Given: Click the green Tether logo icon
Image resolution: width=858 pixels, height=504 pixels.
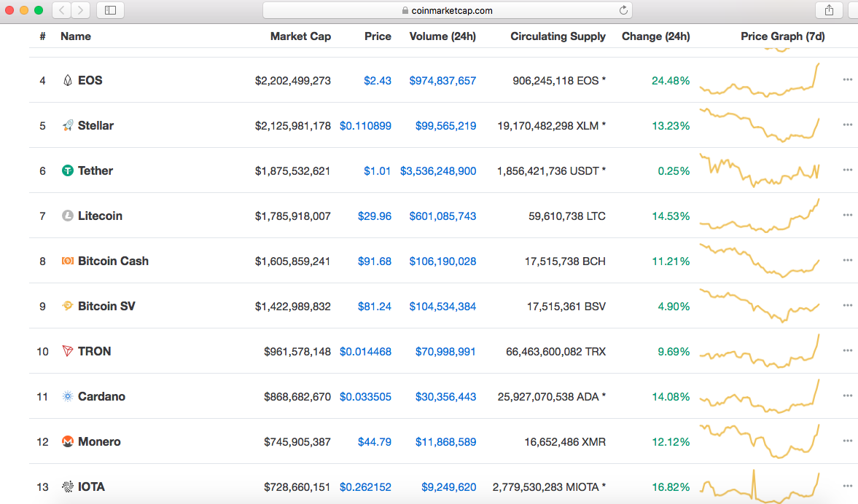Looking at the screenshot, I should click(x=67, y=170).
